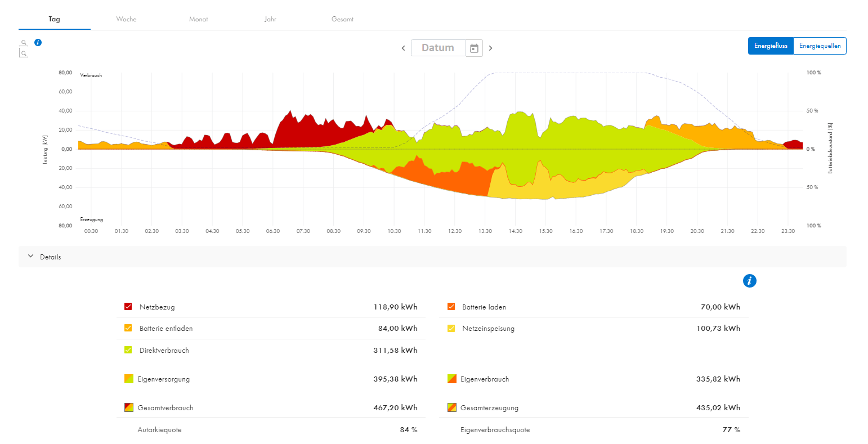The width and height of the screenshot is (868, 444).
Task: Click the horizontal-axis zoom magnifier icon
Action: coord(24,43)
